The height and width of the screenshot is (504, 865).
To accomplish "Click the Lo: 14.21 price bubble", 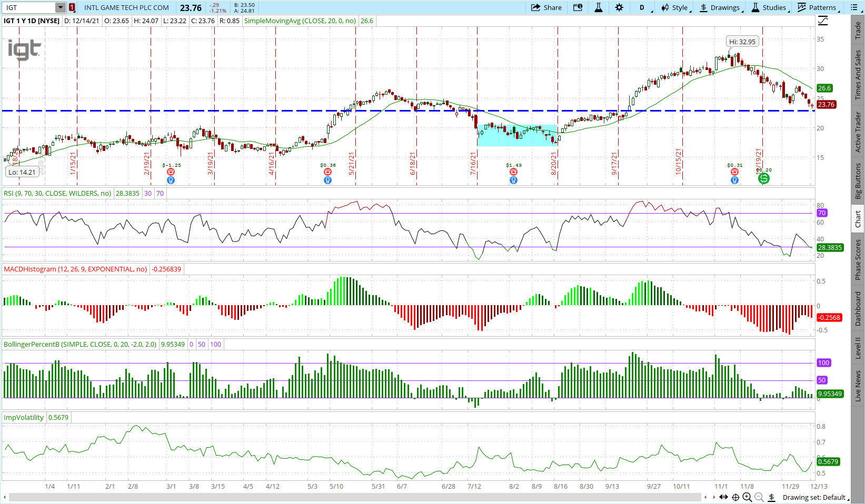I will coord(22,172).
